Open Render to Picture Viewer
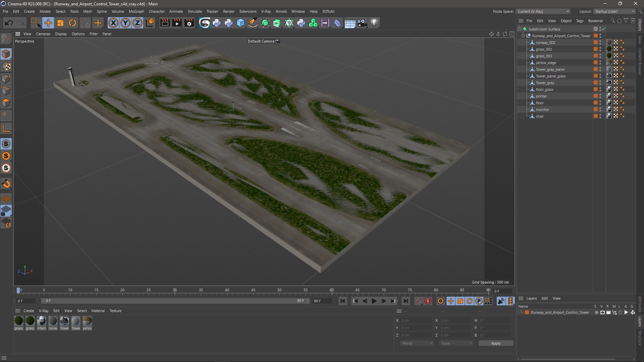Screen dimensions: 644x362 pos(177,23)
